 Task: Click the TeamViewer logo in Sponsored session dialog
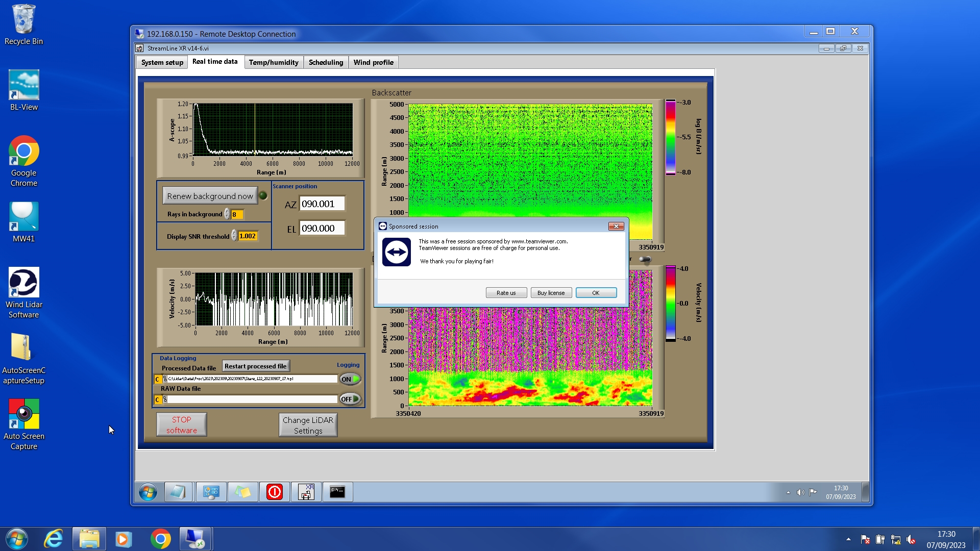[x=397, y=252]
